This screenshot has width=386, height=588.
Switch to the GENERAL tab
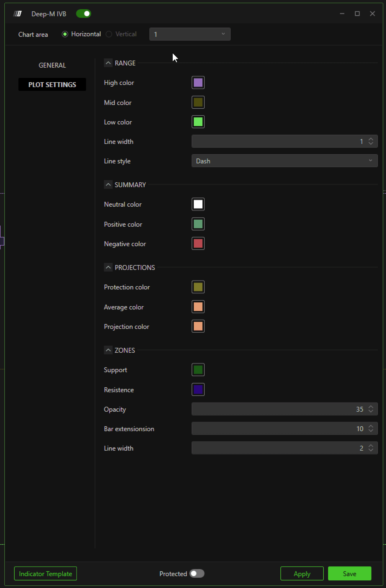52,65
